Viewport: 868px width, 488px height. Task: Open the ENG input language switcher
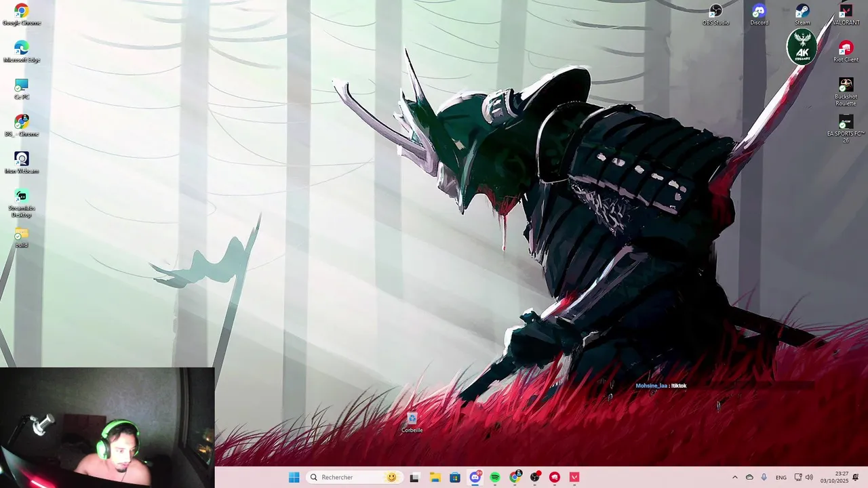(781, 477)
